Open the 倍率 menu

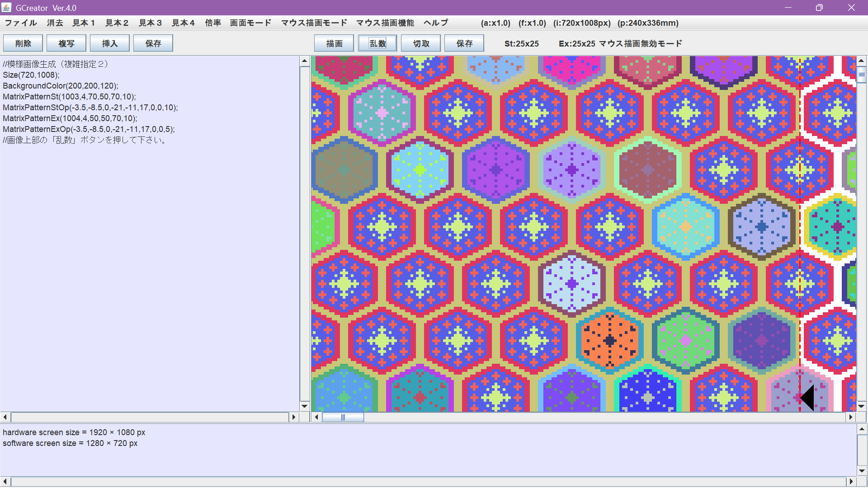pos(213,23)
